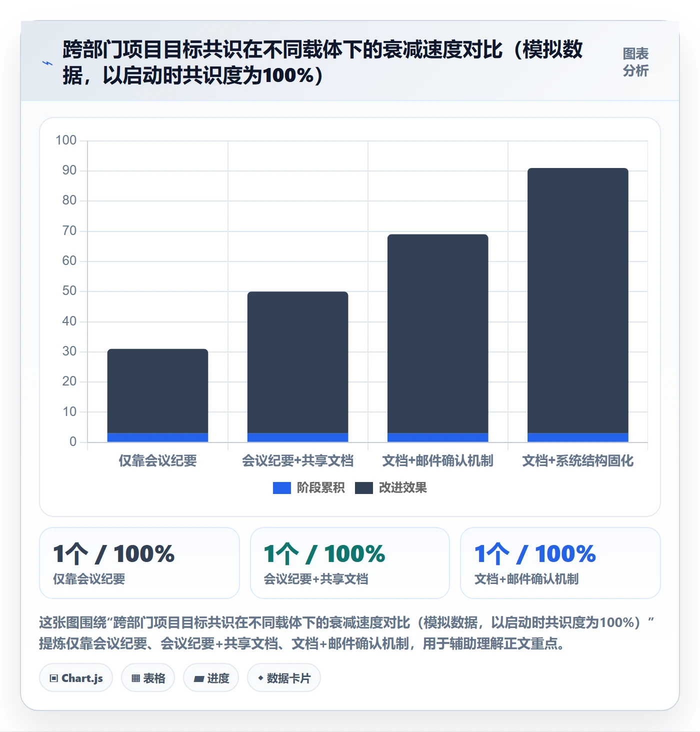Click the dark bar for 文档+邮件确认机制
This screenshot has height=732, width=700.
point(437,334)
